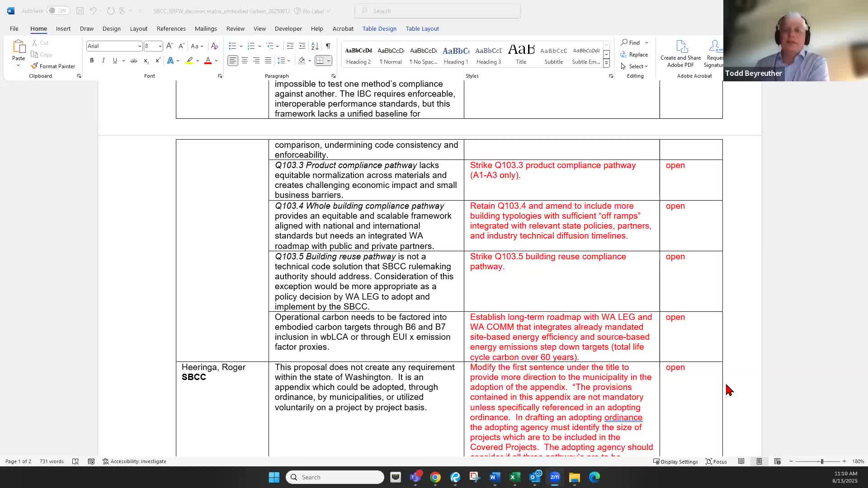Open Line and Paragraph Spacing
This screenshot has width=868, height=488.
click(281, 60)
